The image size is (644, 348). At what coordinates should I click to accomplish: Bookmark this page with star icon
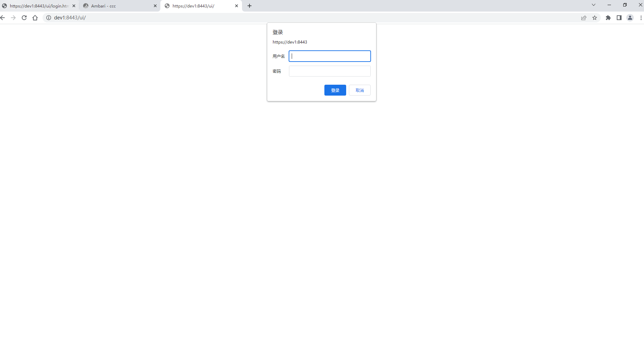tap(595, 18)
